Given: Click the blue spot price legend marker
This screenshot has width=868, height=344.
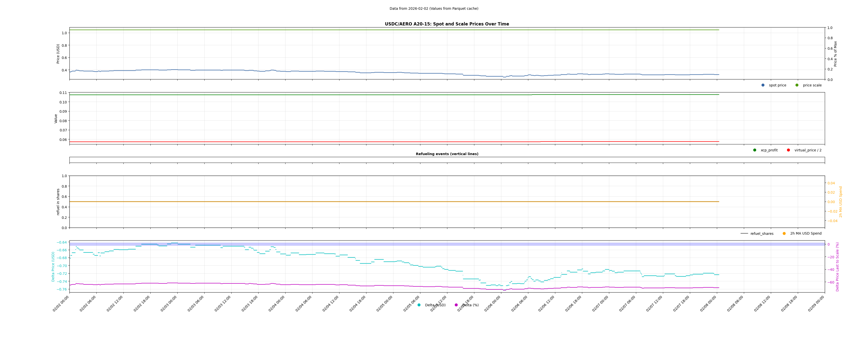Looking at the screenshot, I should [763, 85].
